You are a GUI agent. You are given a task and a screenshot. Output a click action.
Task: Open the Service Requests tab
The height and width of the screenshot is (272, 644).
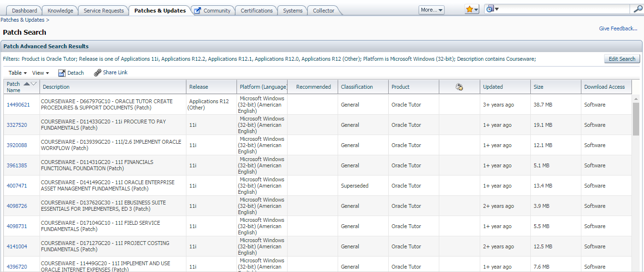tap(104, 11)
